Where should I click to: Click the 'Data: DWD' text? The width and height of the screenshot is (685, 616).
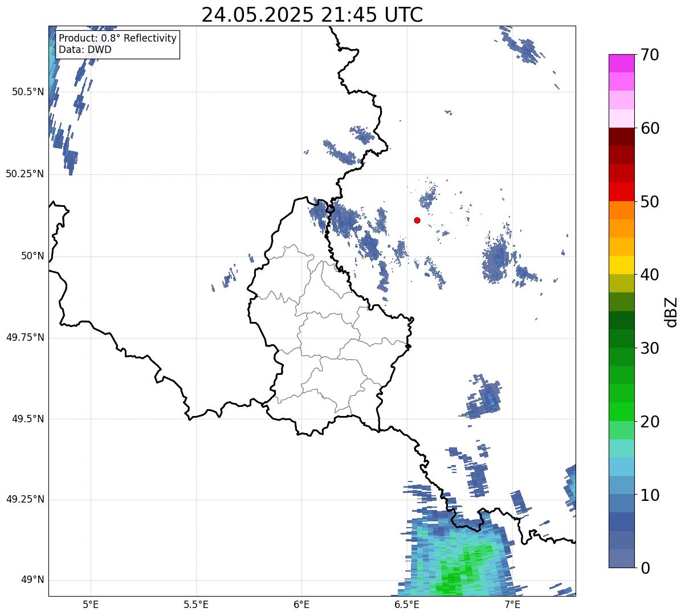(85, 50)
